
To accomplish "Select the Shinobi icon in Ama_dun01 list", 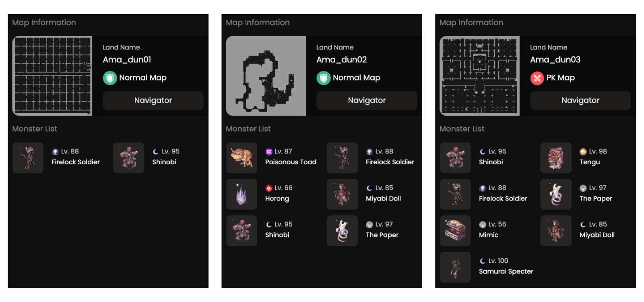I will tap(128, 158).
